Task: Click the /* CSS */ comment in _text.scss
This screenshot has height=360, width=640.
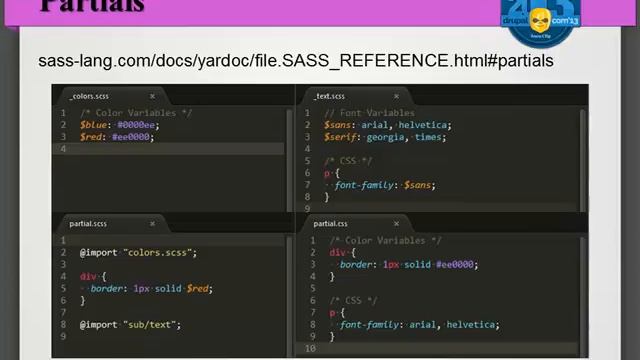Action: pos(348,161)
